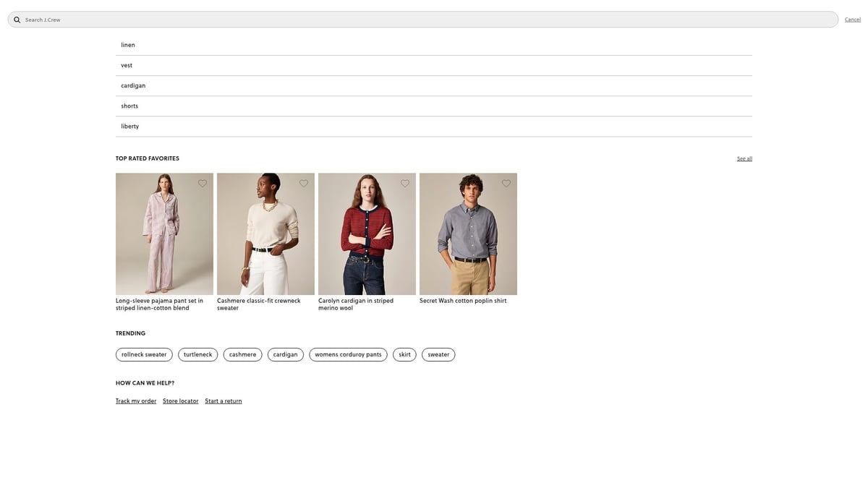This screenshot has height=488, width=868.
Task: Select 'liberty' from suggestions list
Action: [130, 126]
